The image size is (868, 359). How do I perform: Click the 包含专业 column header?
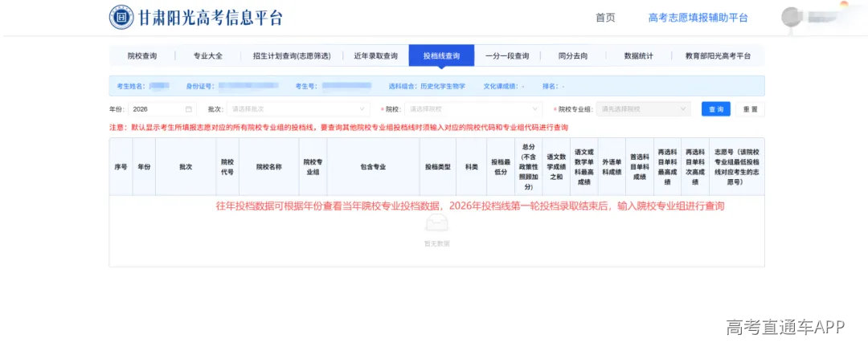click(373, 166)
